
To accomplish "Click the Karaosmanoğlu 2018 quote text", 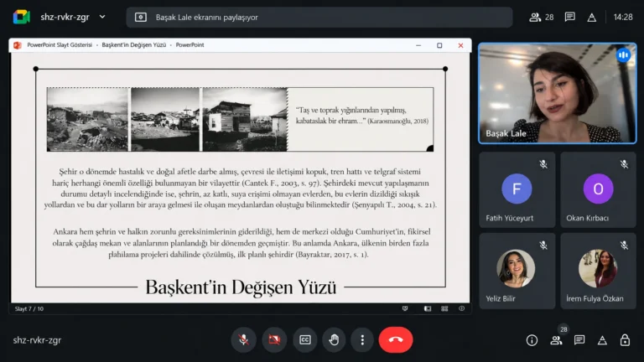I will (362, 116).
